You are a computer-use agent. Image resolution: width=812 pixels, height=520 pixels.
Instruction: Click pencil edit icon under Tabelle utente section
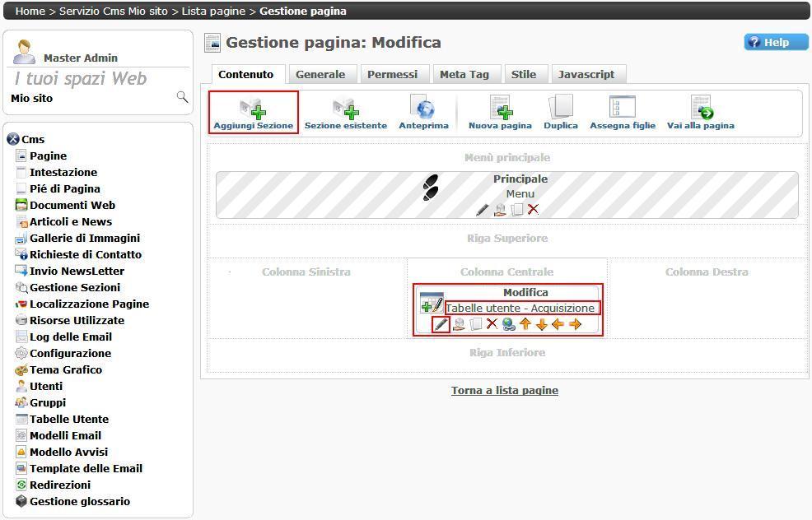[441, 324]
